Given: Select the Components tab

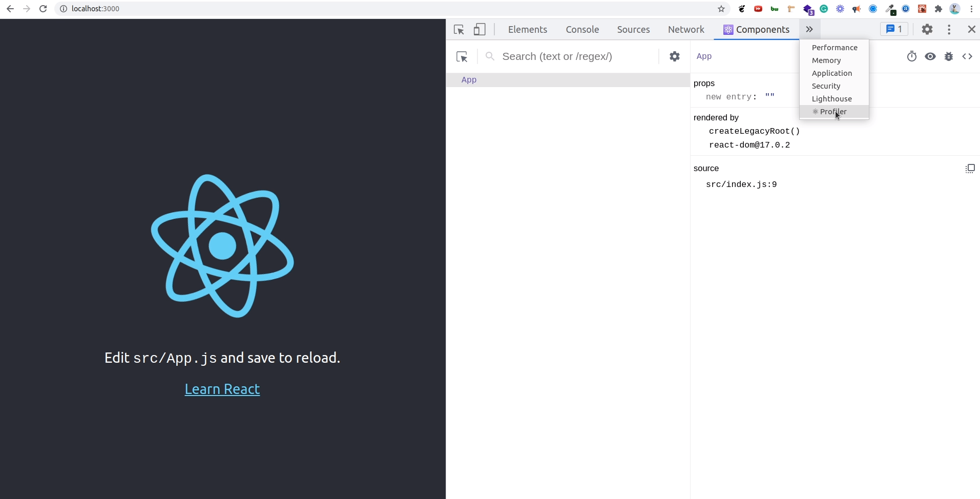Looking at the screenshot, I should point(757,30).
